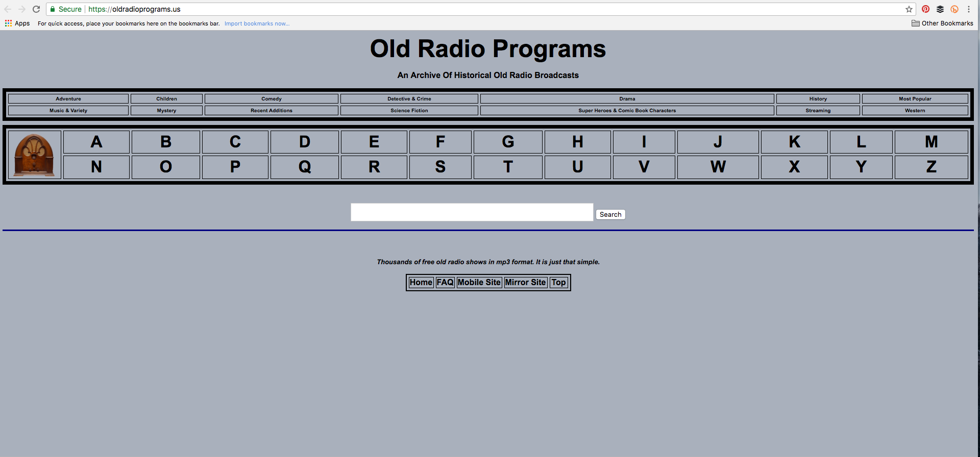
Task: Browse shows starting with letter V
Action: point(644,167)
